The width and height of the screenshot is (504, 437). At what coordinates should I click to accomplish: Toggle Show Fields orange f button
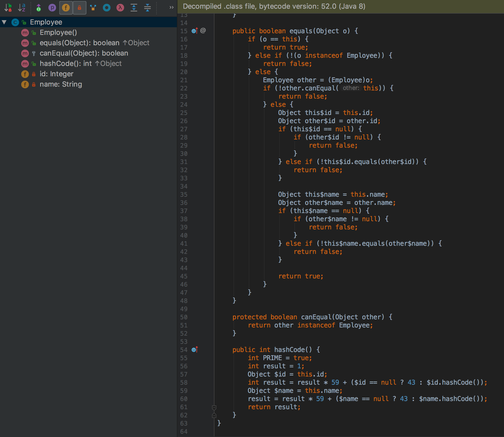66,8
